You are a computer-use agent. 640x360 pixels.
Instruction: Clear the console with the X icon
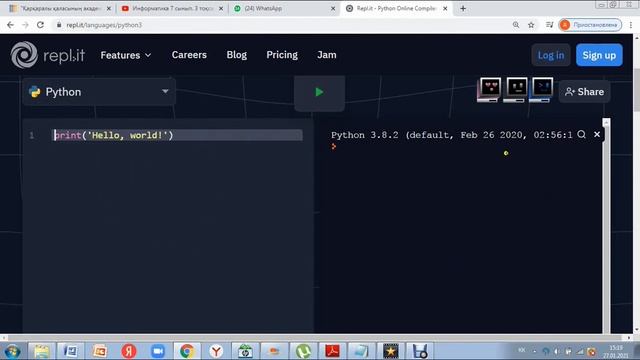coord(597,134)
